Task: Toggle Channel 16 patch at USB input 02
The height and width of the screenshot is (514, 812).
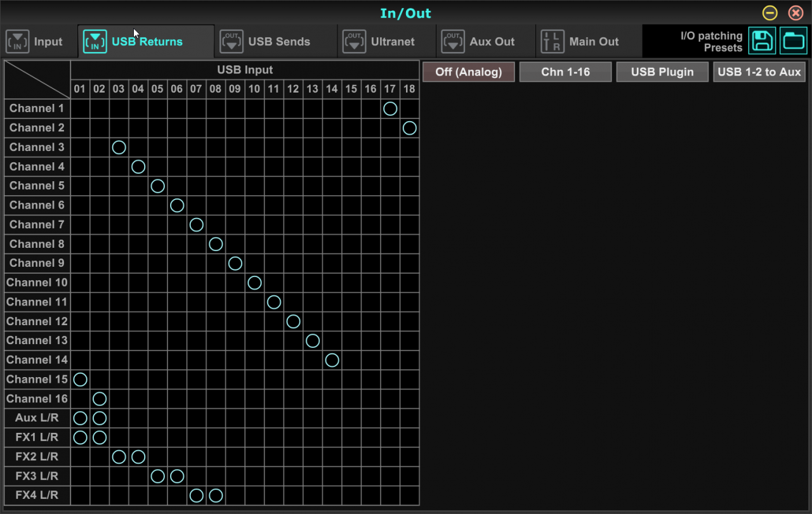Action: tap(100, 399)
